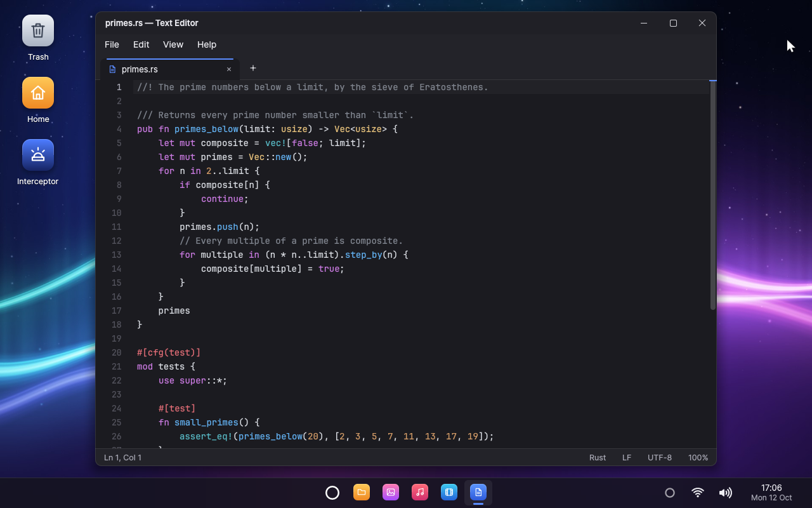
Task: Add a new tab with the plus button
Action: [253, 68]
